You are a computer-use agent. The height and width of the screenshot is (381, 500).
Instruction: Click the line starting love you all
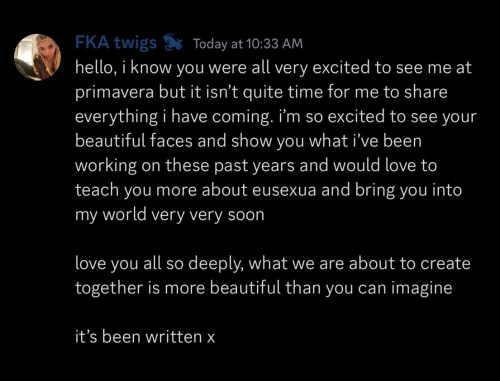273,264
